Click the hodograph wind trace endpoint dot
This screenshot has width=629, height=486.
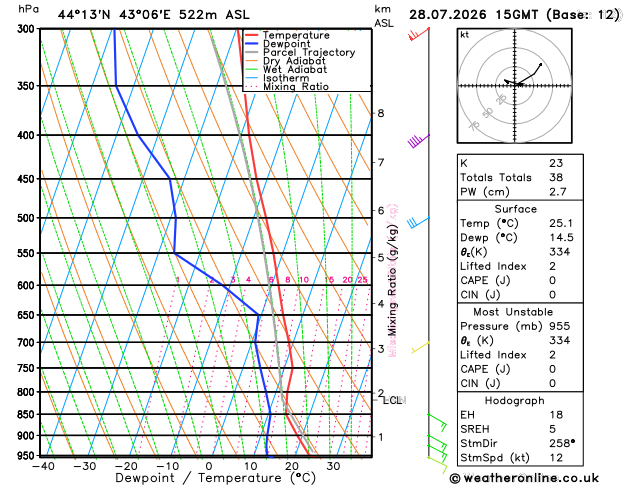point(541,64)
